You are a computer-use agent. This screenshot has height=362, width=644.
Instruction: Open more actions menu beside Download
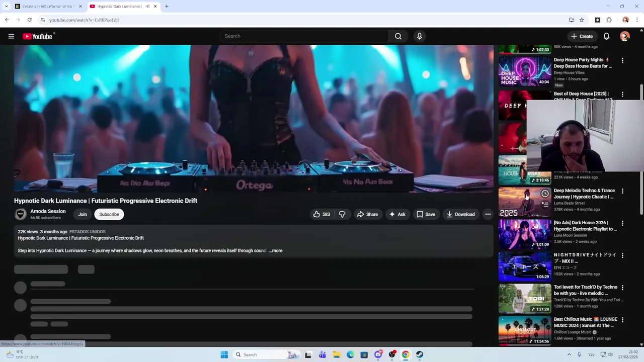tap(488, 214)
